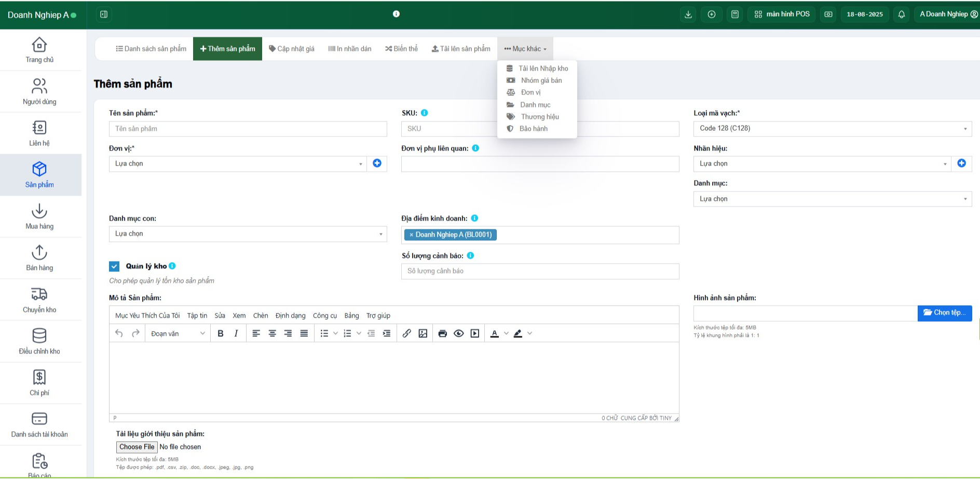The image size is (980, 479).
Task: Open the Danh mục con dropdown
Action: tap(248, 234)
